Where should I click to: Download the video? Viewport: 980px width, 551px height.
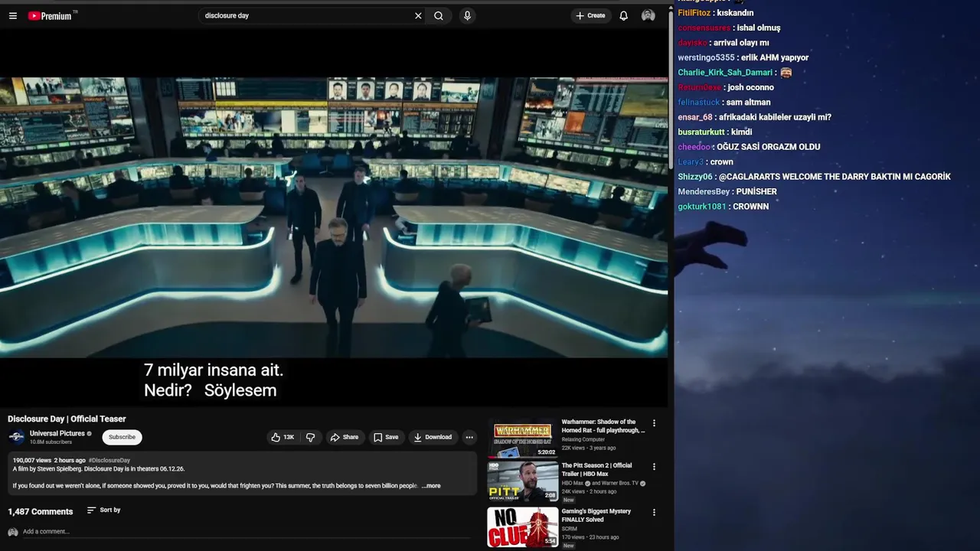[433, 437]
